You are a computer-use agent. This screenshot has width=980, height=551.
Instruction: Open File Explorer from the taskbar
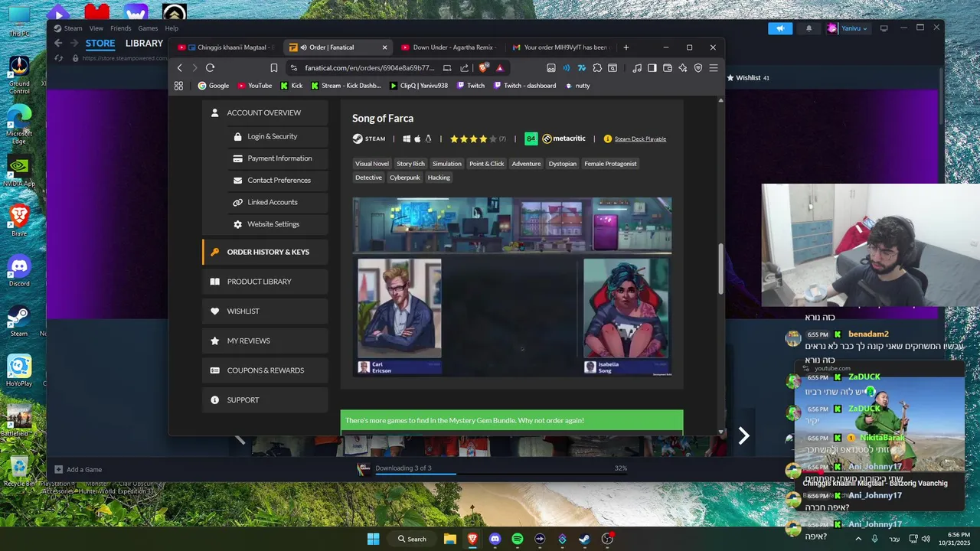[449, 539]
